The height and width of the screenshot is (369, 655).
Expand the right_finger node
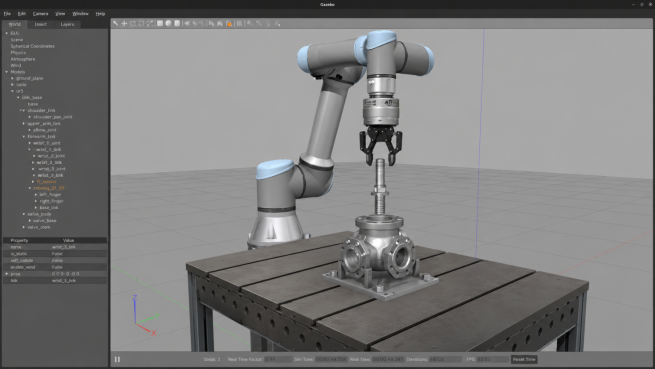tap(36, 201)
